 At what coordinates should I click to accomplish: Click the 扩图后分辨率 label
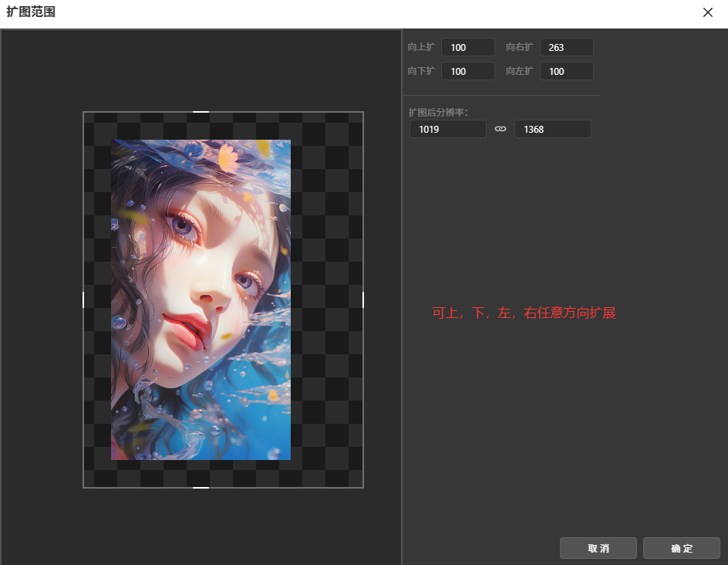pyautogui.click(x=438, y=113)
